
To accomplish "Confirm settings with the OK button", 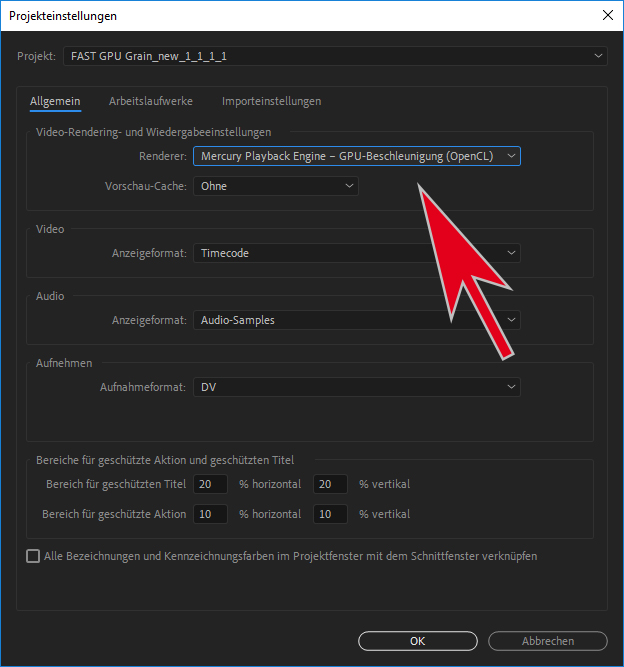I will click(418, 641).
